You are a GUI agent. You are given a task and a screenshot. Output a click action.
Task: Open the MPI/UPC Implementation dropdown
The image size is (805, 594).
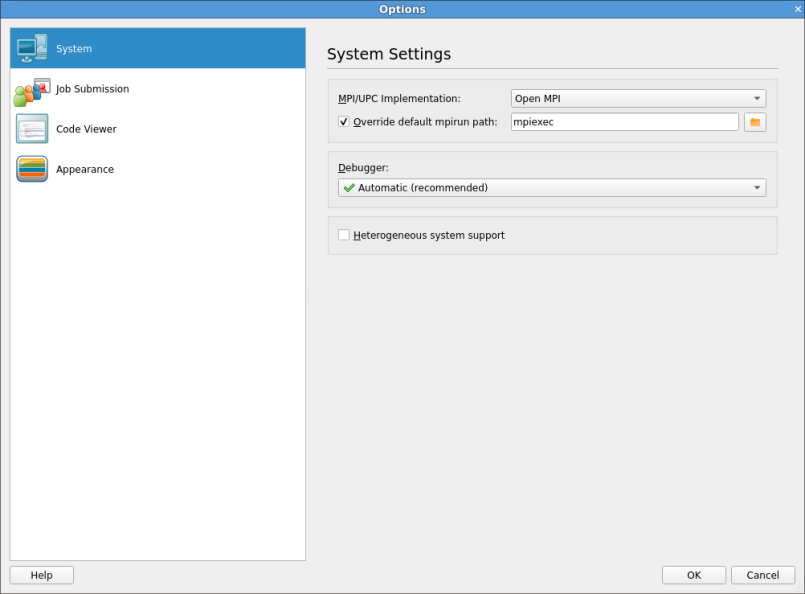(x=638, y=98)
